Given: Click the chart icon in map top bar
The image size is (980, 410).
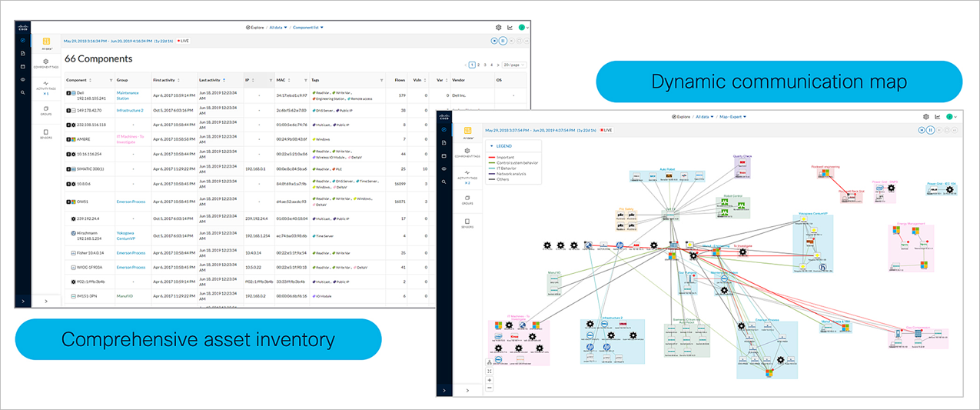Looking at the screenshot, I should (937, 117).
